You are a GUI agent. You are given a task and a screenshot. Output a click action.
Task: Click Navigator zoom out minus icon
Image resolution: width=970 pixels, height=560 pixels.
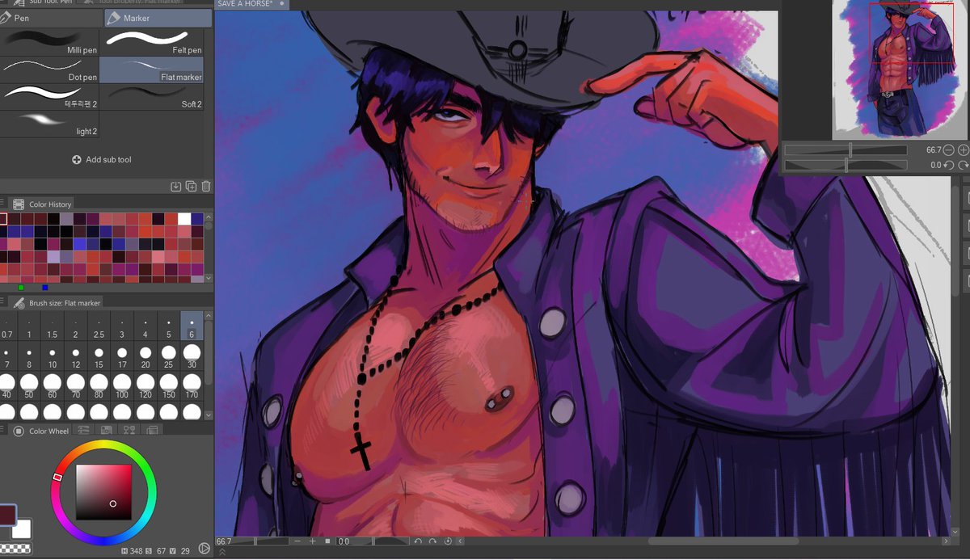click(949, 150)
